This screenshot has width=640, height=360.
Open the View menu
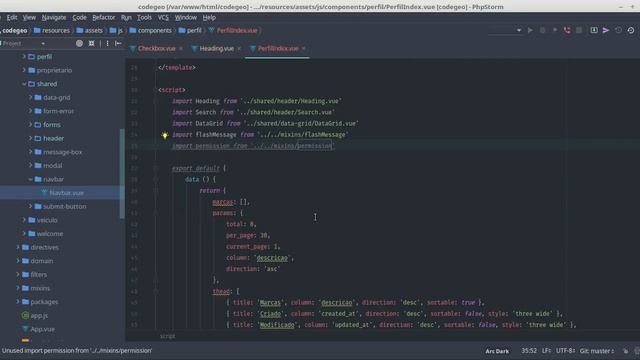(29, 18)
